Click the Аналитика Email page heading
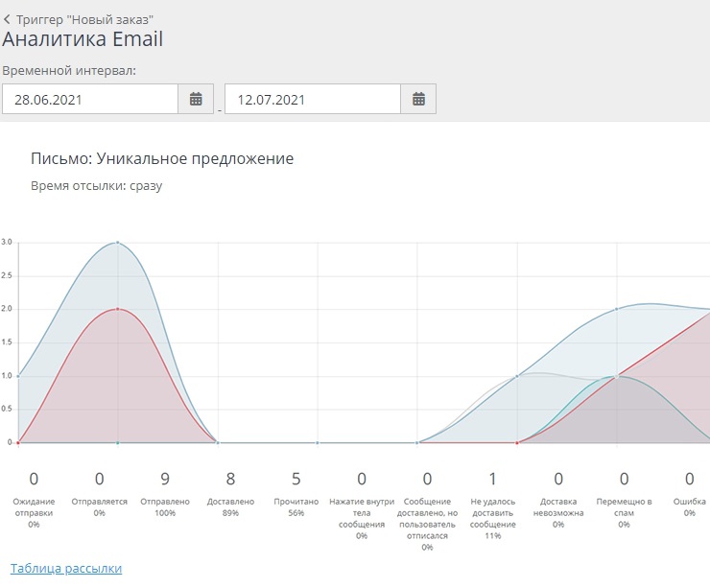 tap(83, 39)
